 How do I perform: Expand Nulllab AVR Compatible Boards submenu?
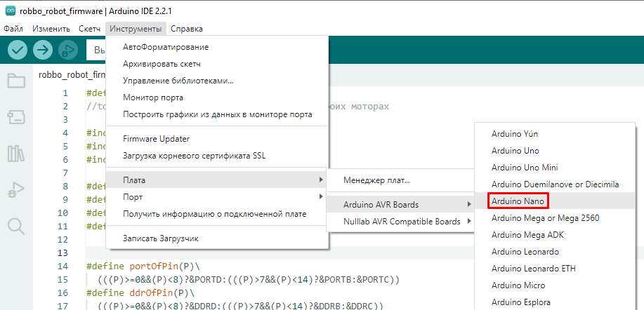pyautogui.click(x=401, y=222)
